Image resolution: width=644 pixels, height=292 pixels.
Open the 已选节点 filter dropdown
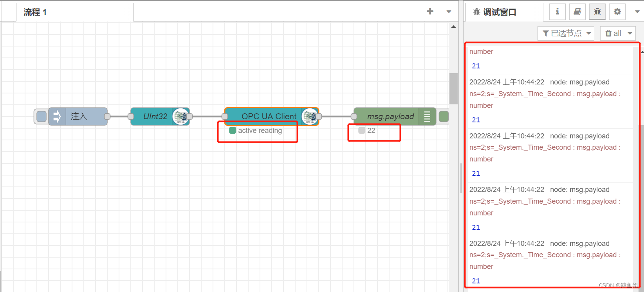tap(566, 33)
